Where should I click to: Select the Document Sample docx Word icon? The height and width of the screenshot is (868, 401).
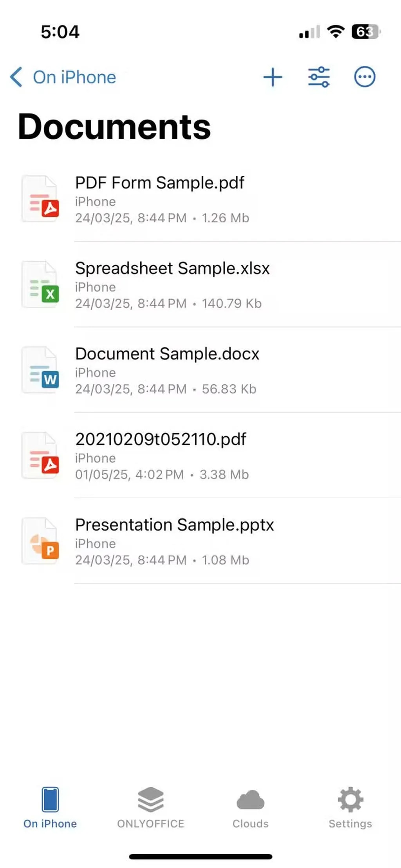[40, 369]
